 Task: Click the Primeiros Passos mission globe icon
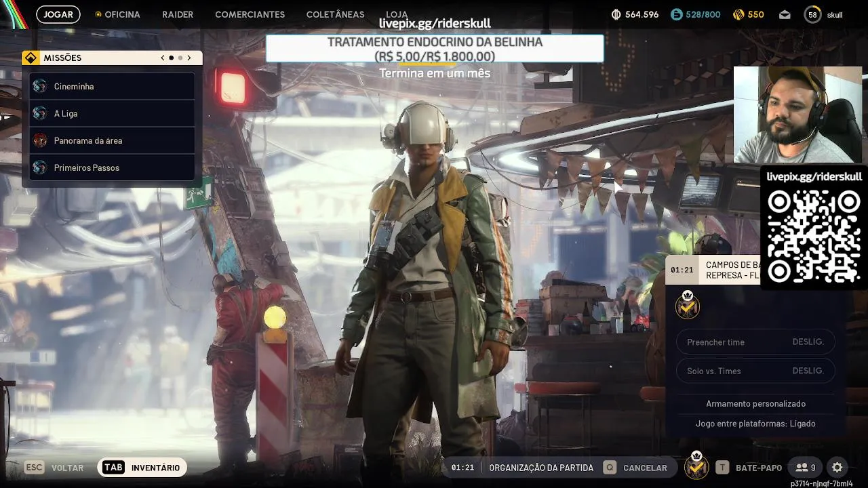coord(40,167)
